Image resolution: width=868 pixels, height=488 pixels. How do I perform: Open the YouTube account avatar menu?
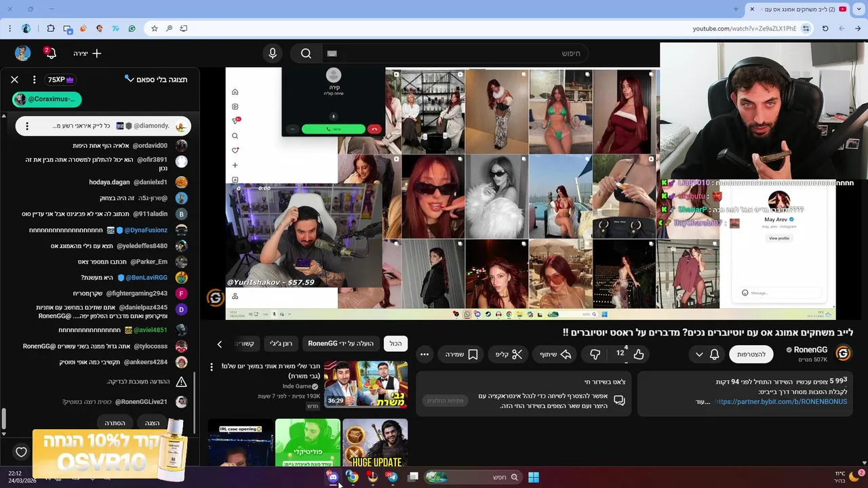click(23, 53)
